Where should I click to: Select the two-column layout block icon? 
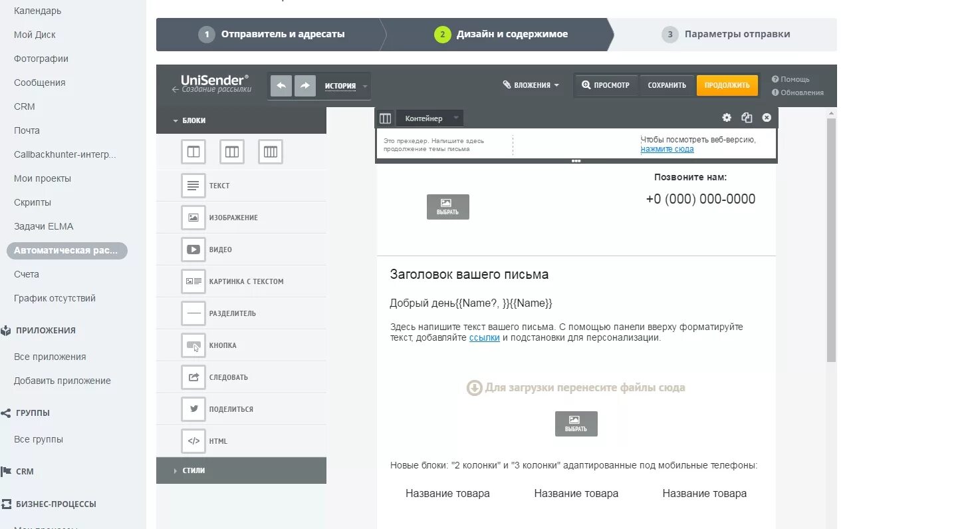click(x=193, y=152)
